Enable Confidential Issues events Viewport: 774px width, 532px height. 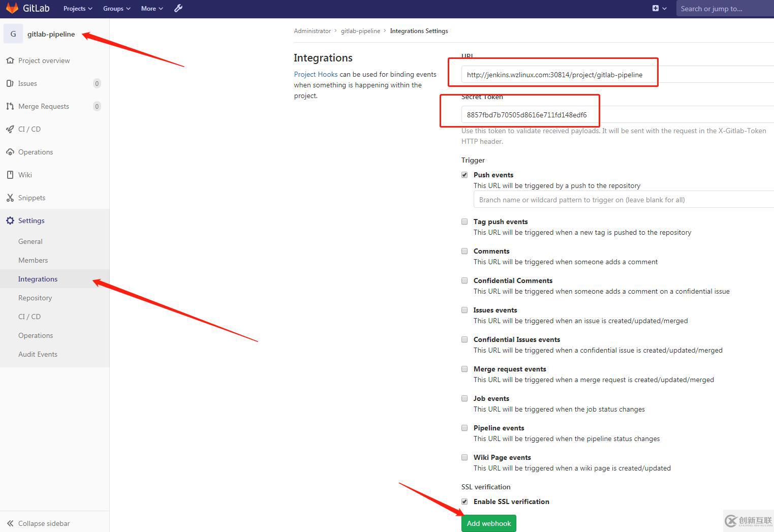465,339
